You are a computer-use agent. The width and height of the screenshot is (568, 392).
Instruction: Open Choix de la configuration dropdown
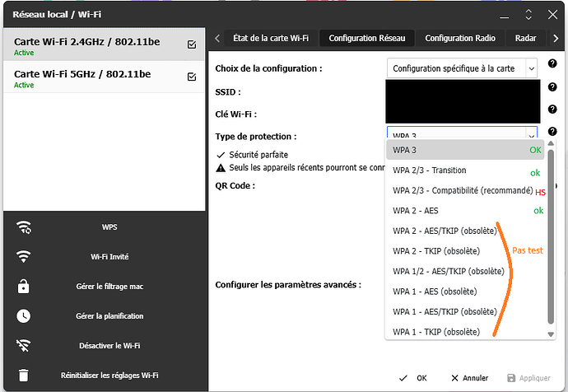(462, 68)
